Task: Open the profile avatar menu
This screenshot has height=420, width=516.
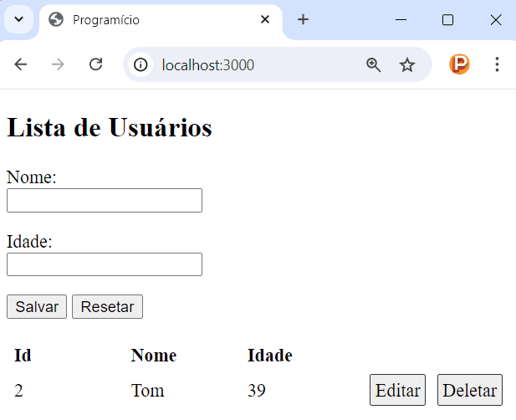Action: point(459,64)
